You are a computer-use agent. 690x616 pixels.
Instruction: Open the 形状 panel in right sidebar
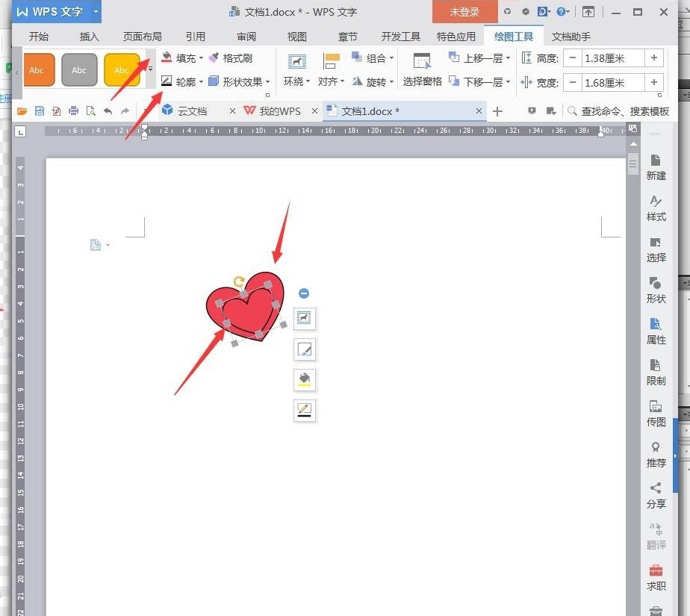656,290
